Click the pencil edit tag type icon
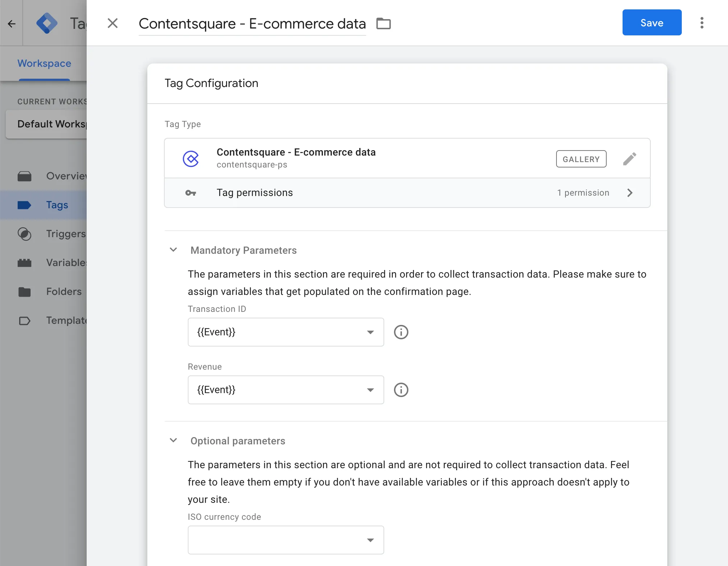Image resolution: width=728 pixels, height=566 pixels. pyautogui.click(x=629, y=159)
